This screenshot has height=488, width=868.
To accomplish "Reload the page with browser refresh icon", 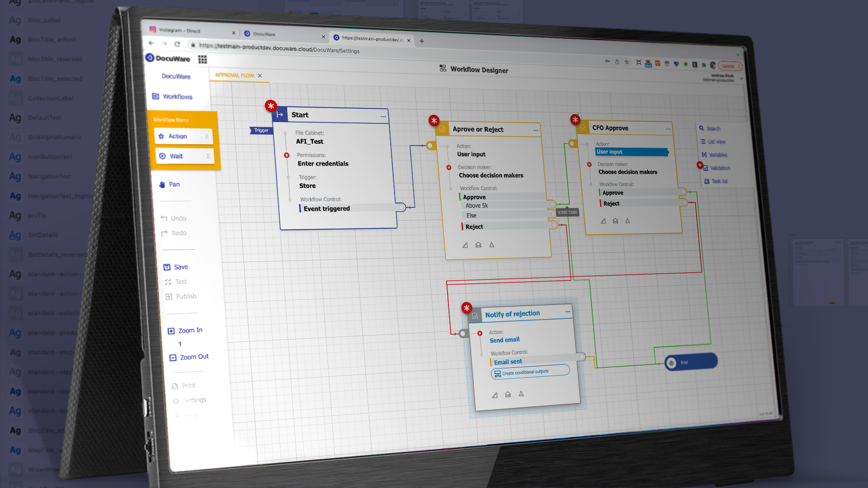I will [177, 44].
